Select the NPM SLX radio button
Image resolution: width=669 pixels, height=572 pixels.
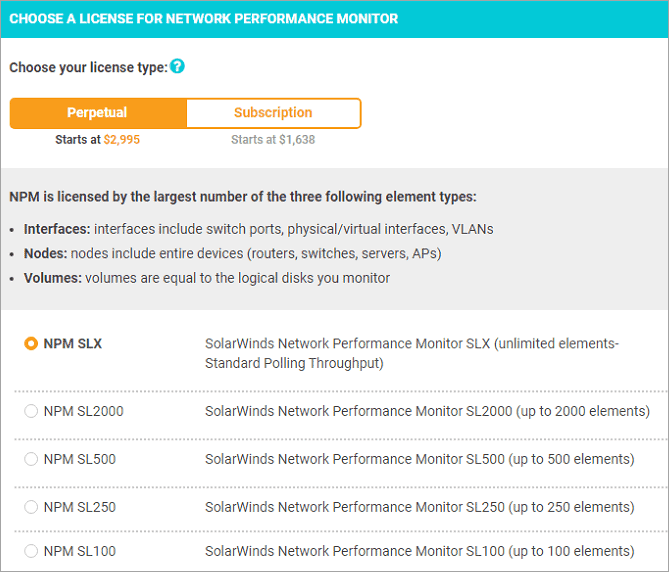click(x=31, y=344)
